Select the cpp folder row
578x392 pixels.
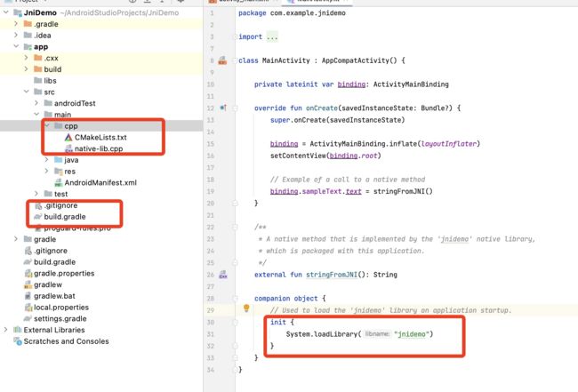[x=101, y=126]
